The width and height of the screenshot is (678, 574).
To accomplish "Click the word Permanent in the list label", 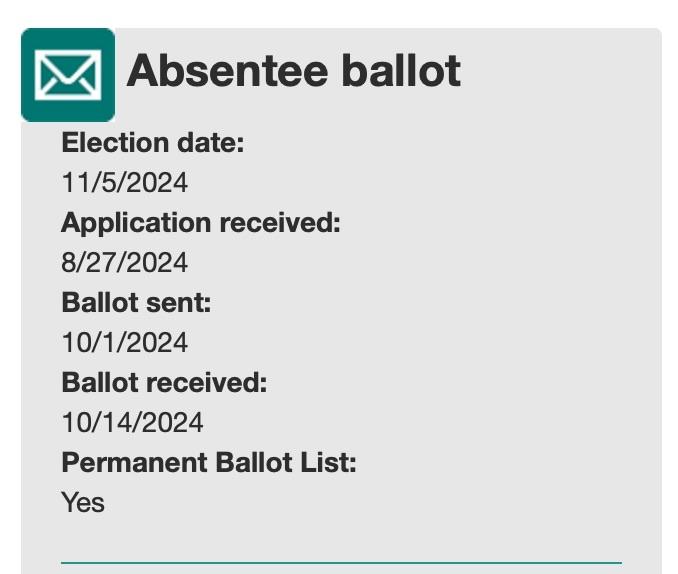I will tap(134, 462).
